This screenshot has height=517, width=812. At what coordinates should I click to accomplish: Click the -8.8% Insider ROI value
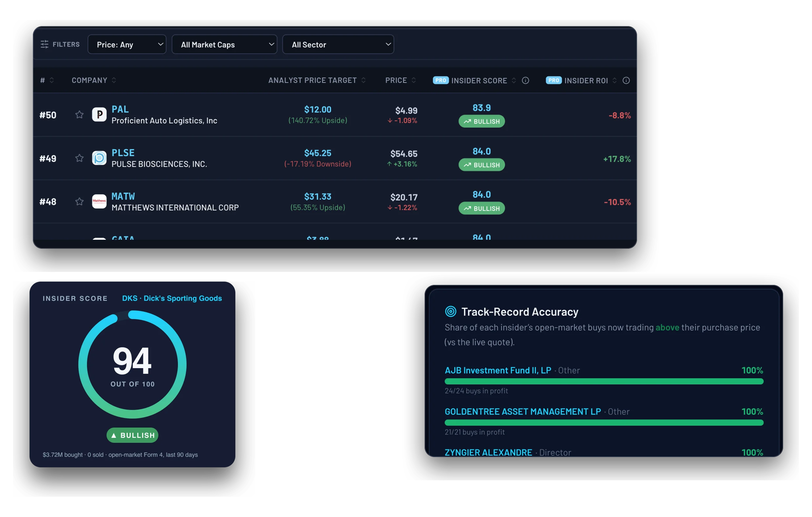(x=619, y=116)
